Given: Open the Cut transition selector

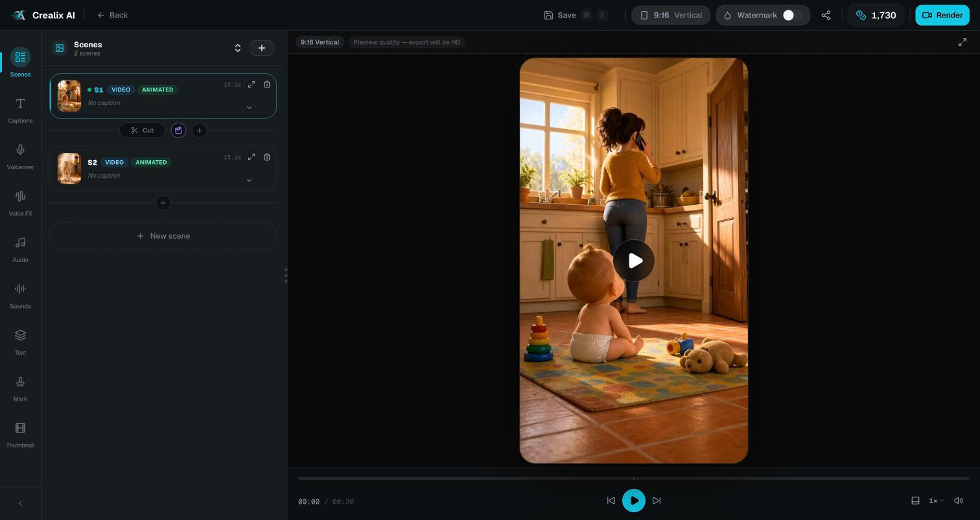Looking at the screenshot, I should [x=142, y=130].
